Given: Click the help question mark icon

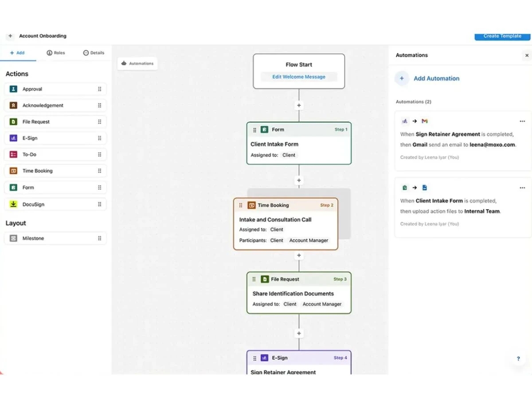Looking at the screenshot, I should 518,359.
